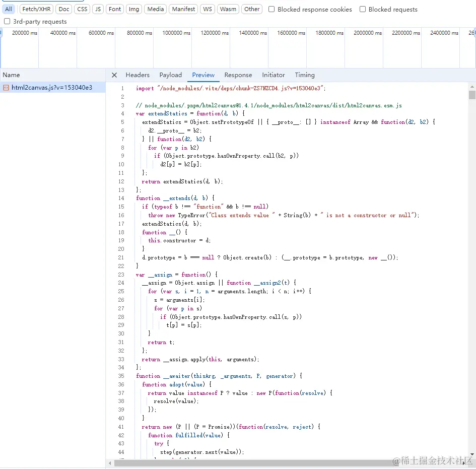Filter requests by WS type
Image resolution: width=476 pixels, height=469 pixels.
click(208, 9)
